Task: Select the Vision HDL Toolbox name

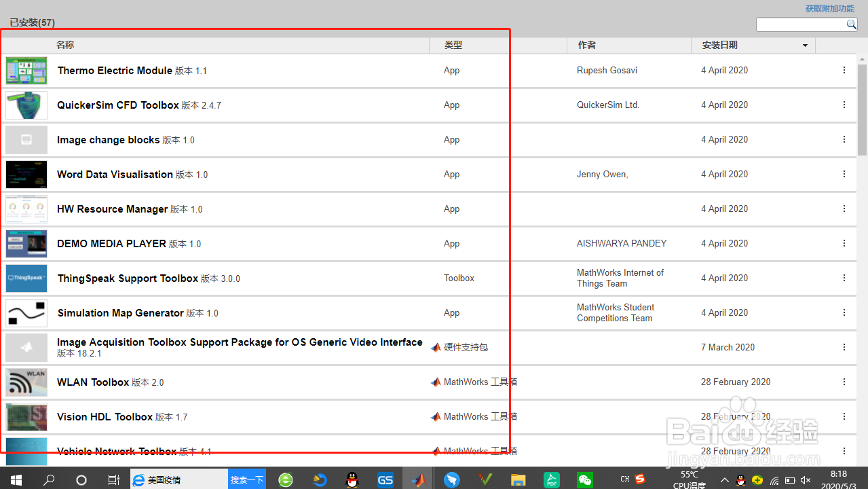Action: [105, 417]
